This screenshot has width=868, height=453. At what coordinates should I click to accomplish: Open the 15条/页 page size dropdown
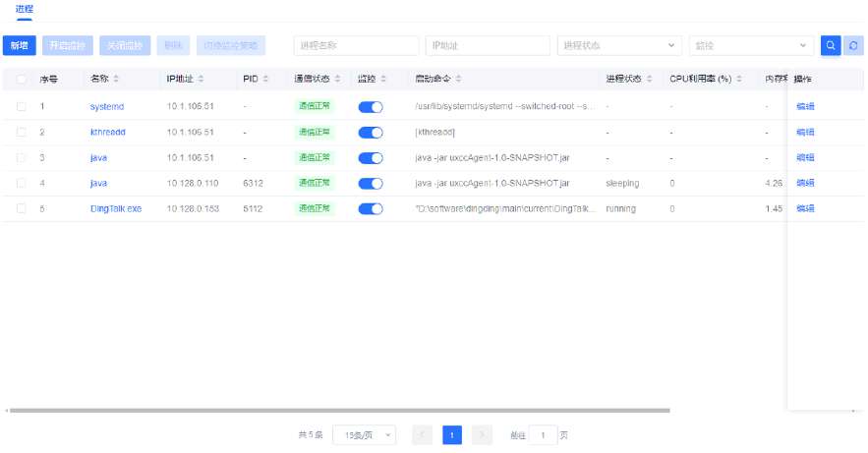click(364, 434)
